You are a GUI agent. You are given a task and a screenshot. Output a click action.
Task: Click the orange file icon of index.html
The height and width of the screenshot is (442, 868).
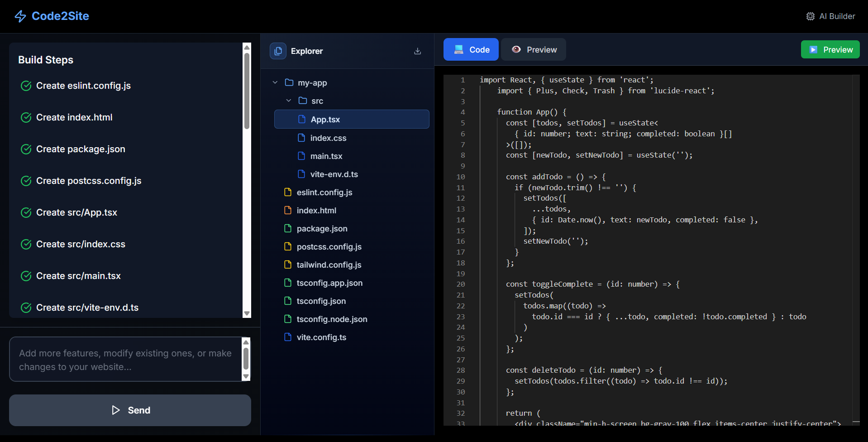[288, 210]
